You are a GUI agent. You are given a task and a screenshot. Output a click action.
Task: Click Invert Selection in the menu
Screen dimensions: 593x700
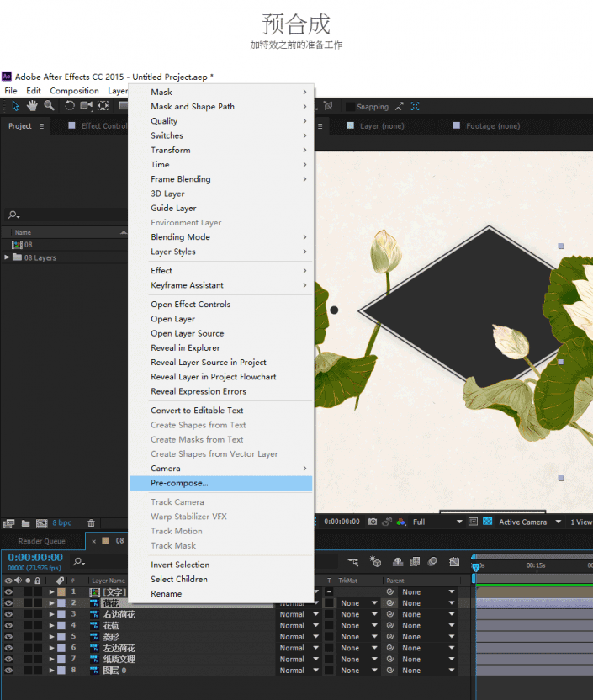click(221, 565)
